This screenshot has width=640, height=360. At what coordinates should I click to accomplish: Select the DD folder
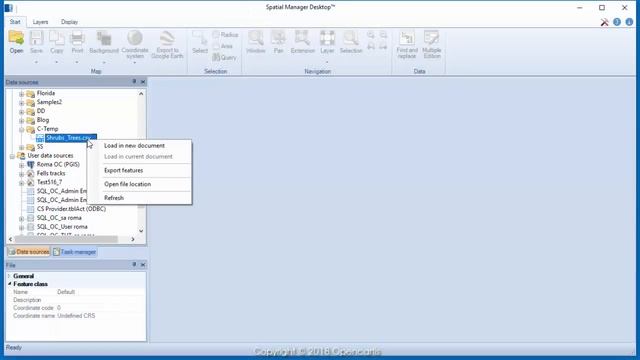tap(41, 111)
